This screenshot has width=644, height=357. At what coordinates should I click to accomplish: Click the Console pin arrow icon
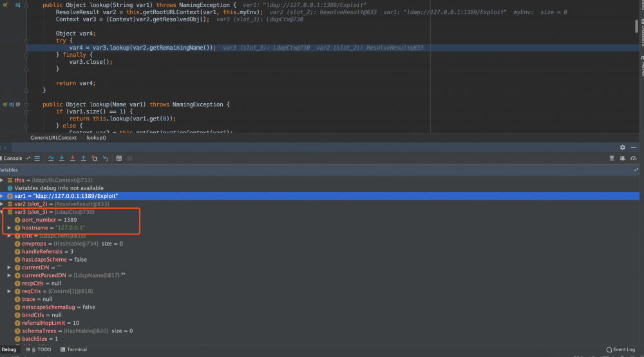click(28, 158)
